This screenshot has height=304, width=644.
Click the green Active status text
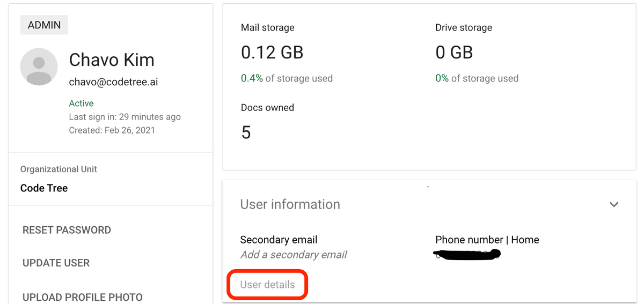coord(81,103)
